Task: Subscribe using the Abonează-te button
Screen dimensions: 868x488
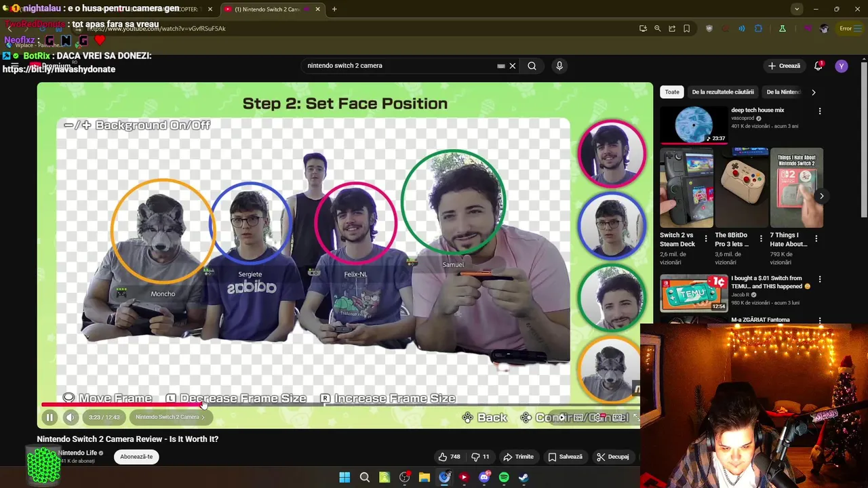Action: point(136,457)
